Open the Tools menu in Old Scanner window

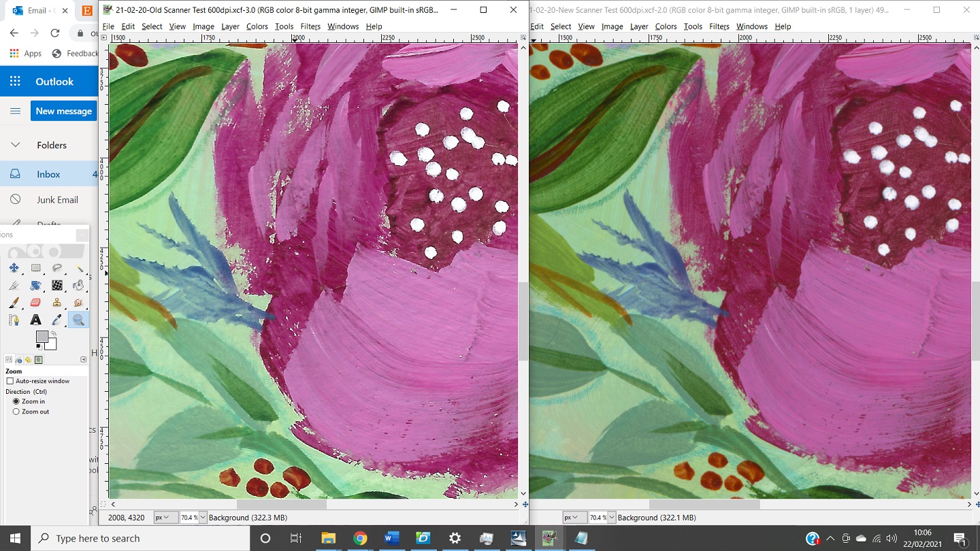[x=284, y=27]
